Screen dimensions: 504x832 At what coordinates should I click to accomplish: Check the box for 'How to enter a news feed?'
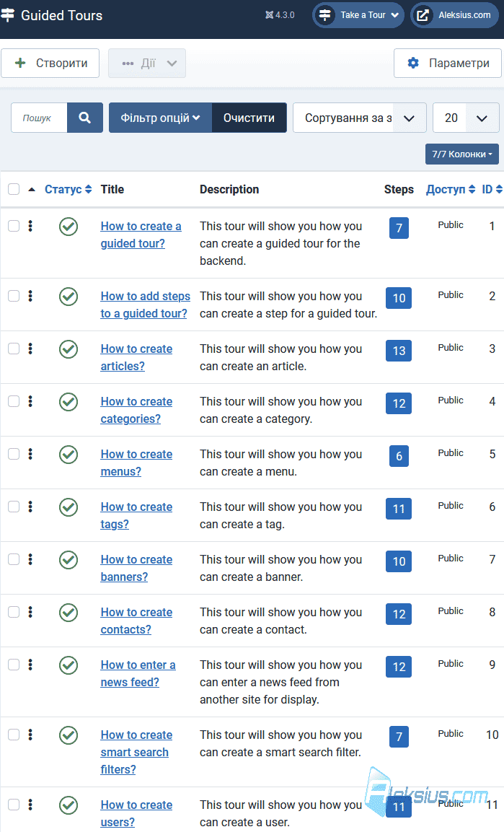pyautogui.click(x=14, y=665)
